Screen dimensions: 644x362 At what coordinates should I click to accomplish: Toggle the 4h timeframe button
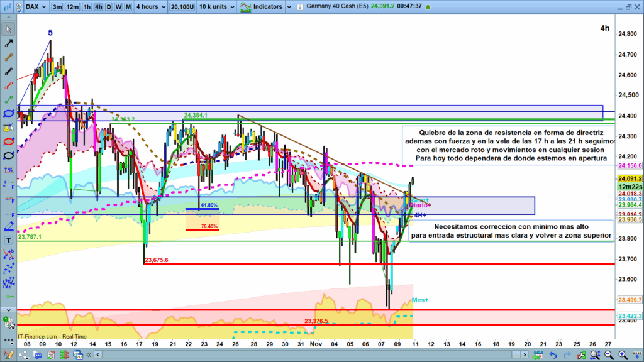(x=99, y=7)
